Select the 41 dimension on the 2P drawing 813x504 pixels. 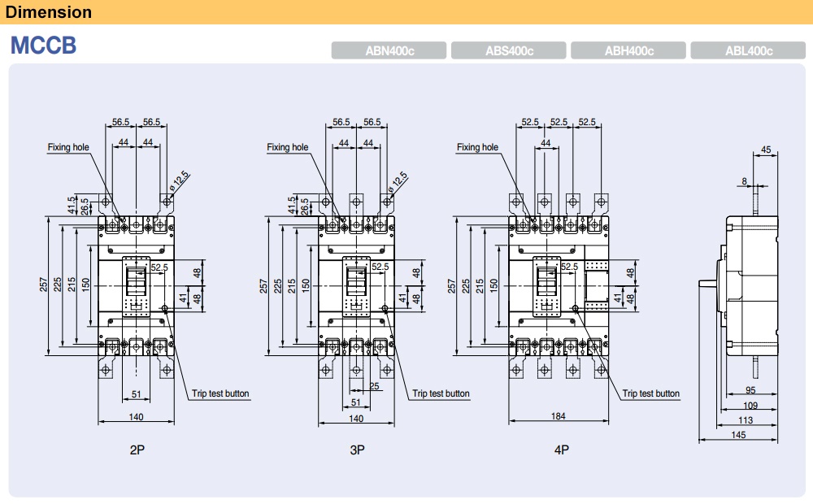coord(183,298)
